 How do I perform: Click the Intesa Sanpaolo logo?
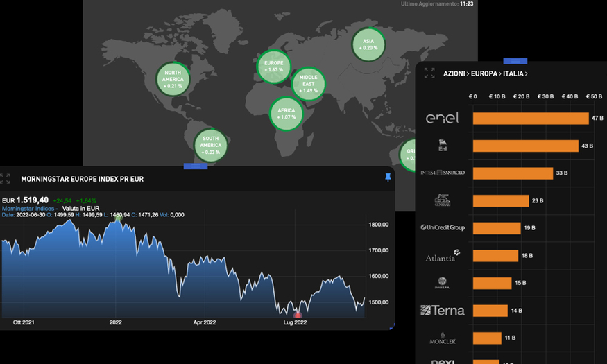click(x=443, y=173)
